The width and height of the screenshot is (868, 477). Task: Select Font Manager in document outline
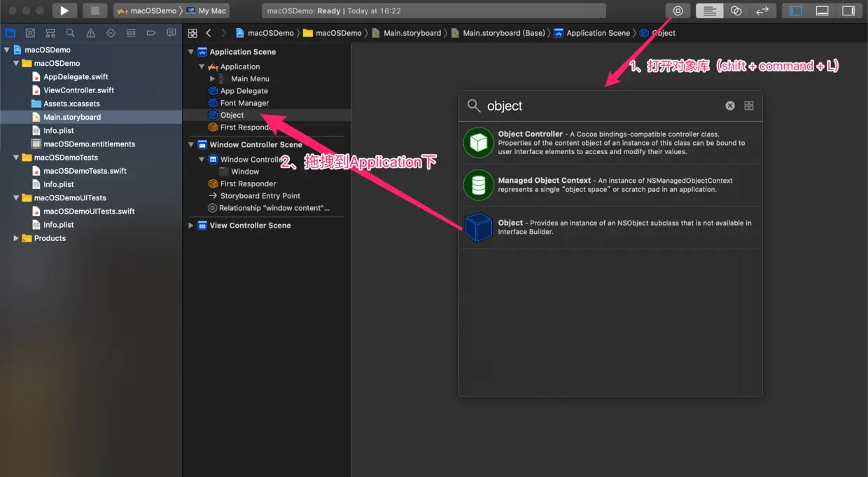244,103
